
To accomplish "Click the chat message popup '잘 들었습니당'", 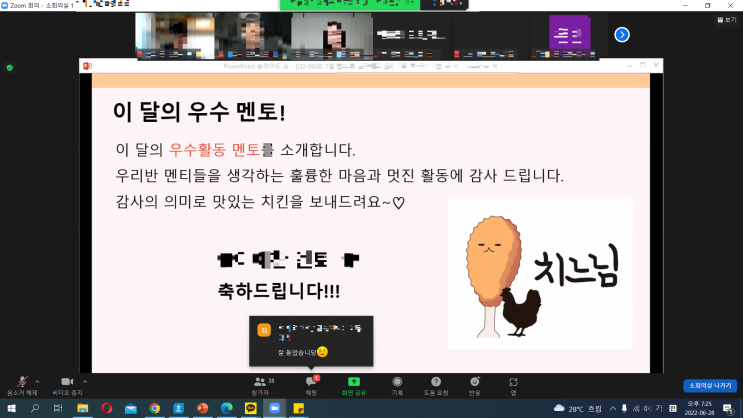I will tap(311, 341).
